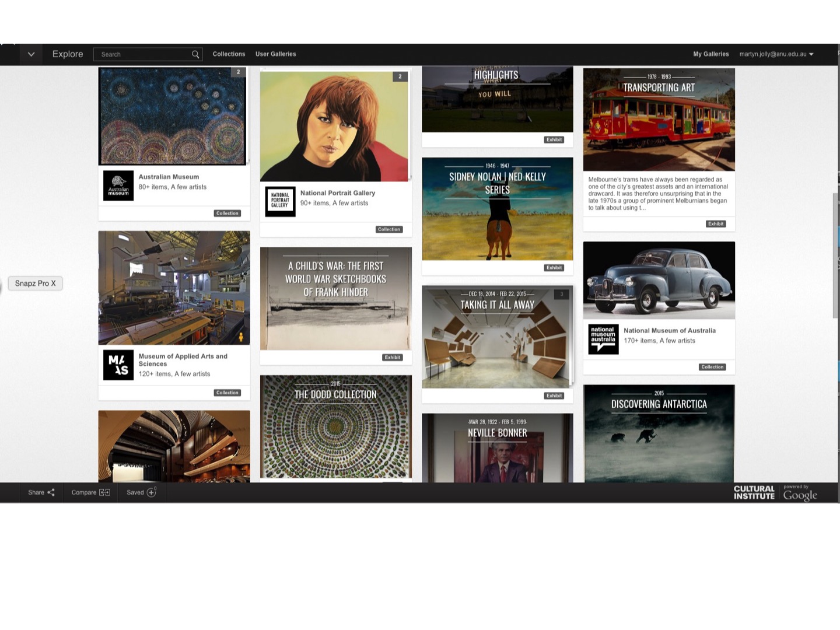Click the Street View pegman icon
Screen dimensions: 840x630
240,337
